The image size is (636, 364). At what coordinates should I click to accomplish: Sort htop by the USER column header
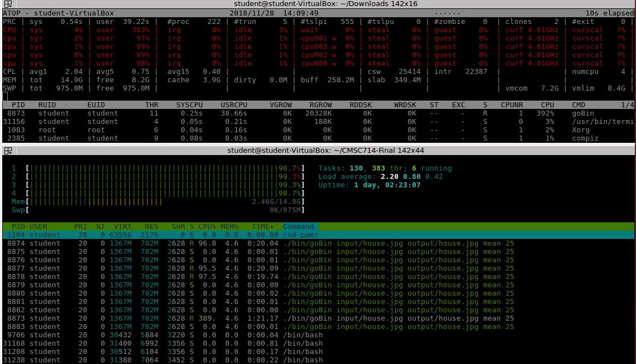[38, 227]
